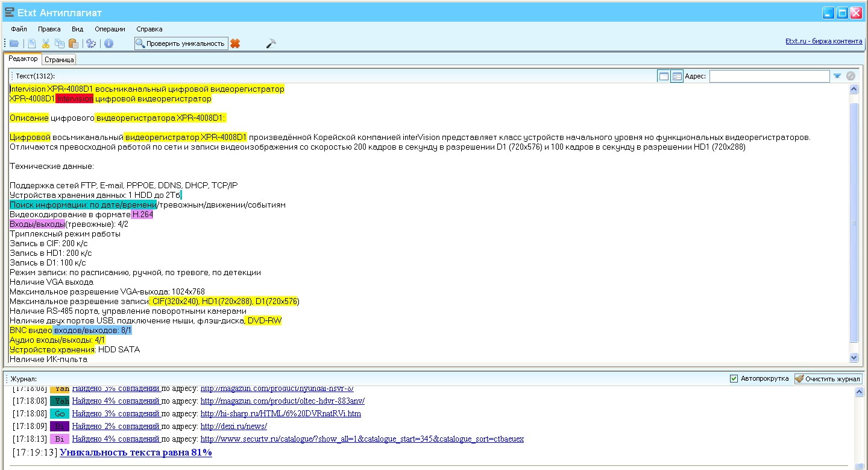The image size is (868, 470).
Task: Click the Поддержка сетей FTP line
Action: tap(124, 185)
